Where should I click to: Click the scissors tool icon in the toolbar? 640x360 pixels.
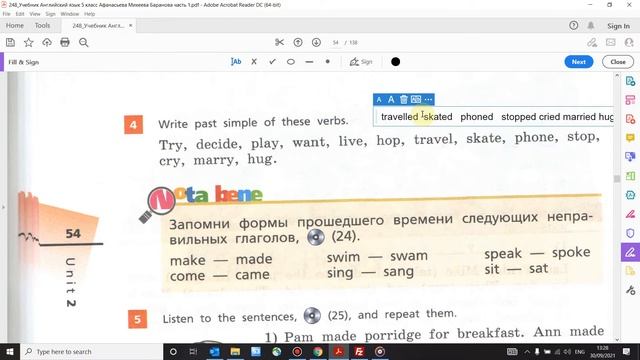tap(280, 42)
